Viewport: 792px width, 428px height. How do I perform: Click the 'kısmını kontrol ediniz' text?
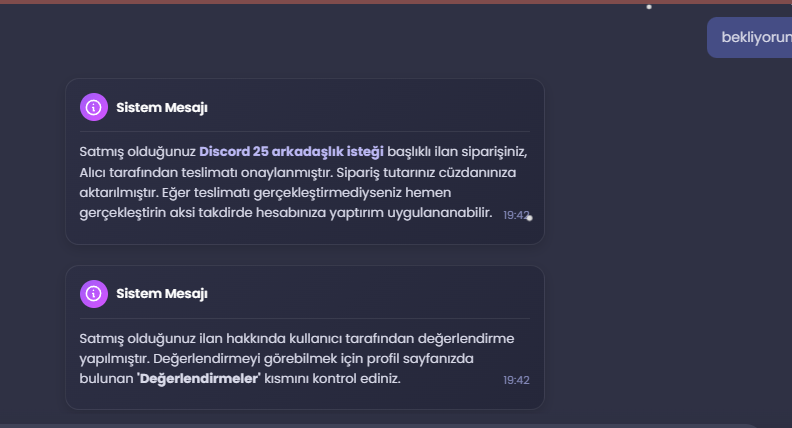tap(332, 378)
